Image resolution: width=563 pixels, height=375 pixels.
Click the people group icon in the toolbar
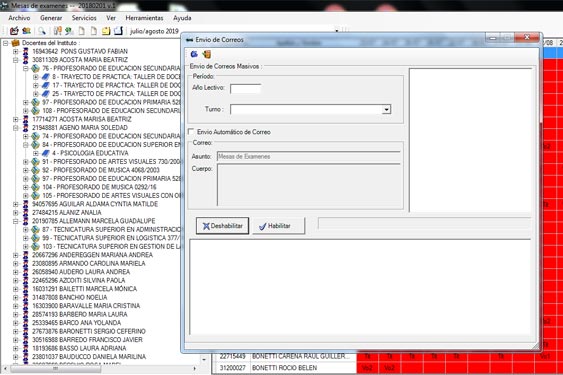26,31
